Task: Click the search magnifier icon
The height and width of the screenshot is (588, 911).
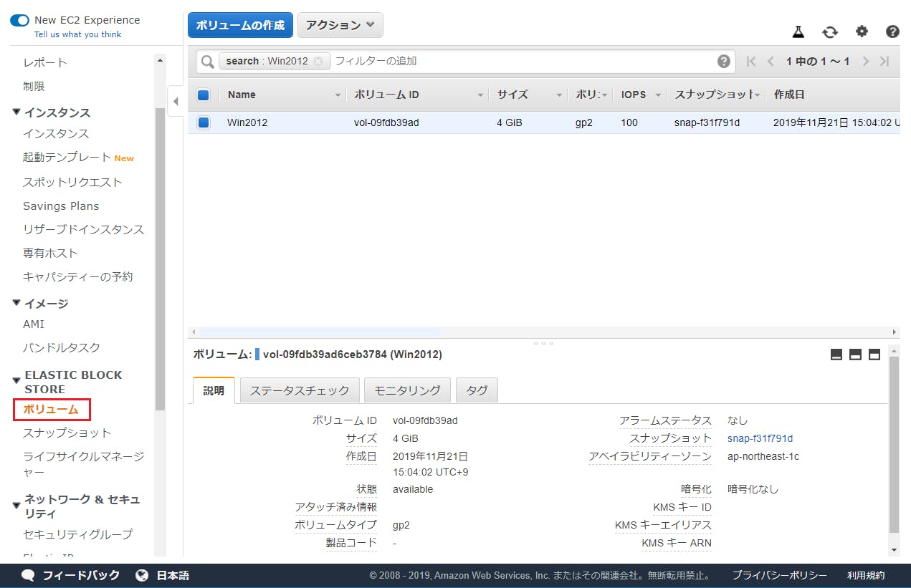Action: click(207, 62)
